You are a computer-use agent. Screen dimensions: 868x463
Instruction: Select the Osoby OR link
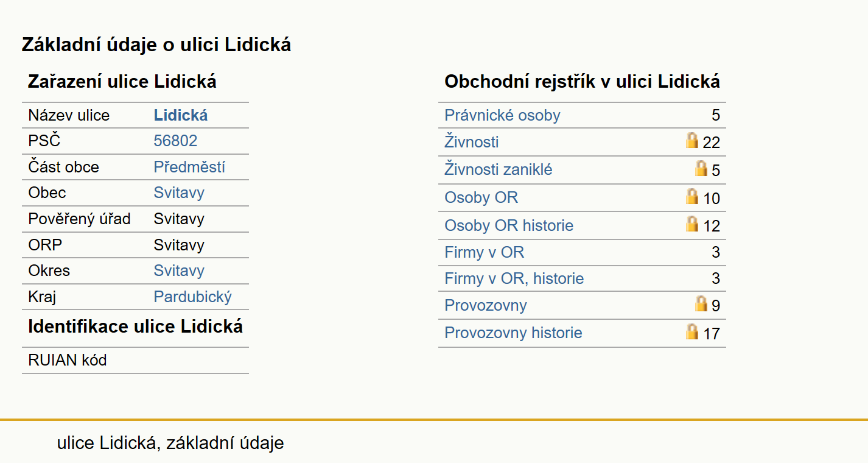(x=481, y=197)
